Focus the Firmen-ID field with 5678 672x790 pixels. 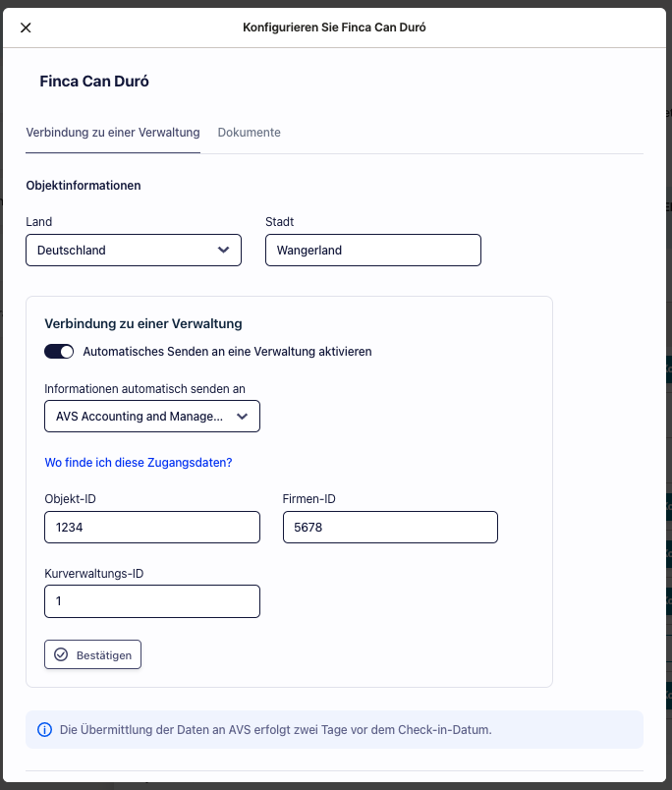(x=390, y=527)
